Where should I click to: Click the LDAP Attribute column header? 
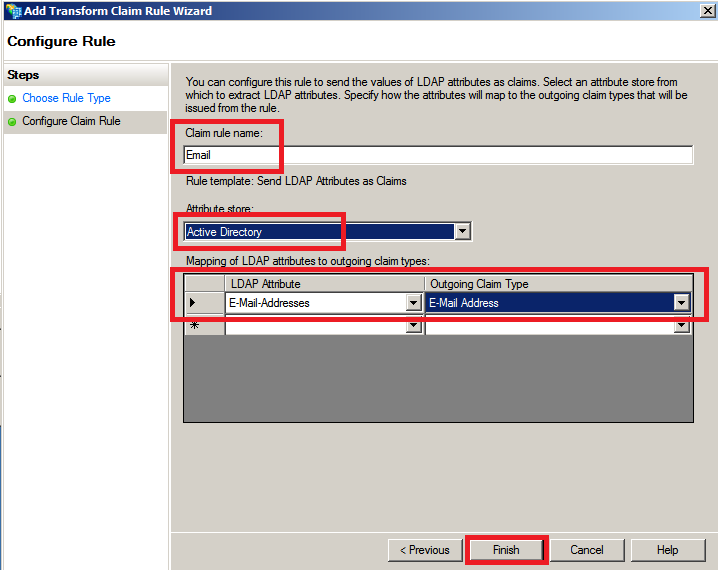pyautogui.click(x=325, y=284)
